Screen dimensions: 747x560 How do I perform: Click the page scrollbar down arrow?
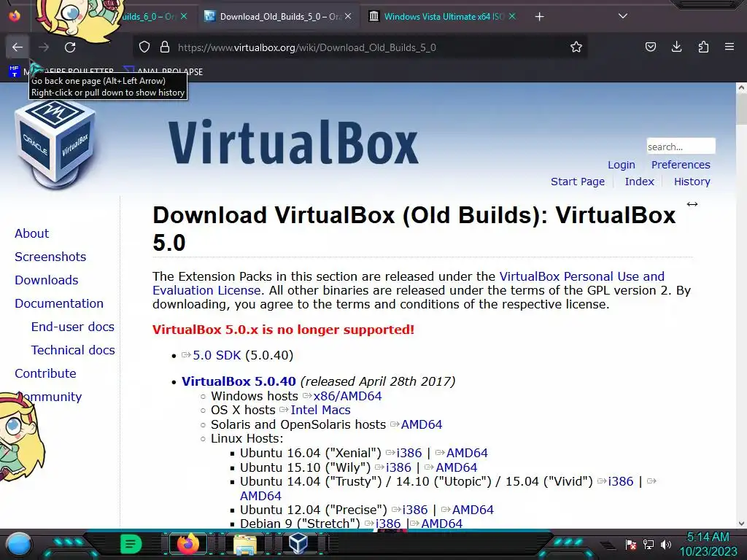coord(741,524)
